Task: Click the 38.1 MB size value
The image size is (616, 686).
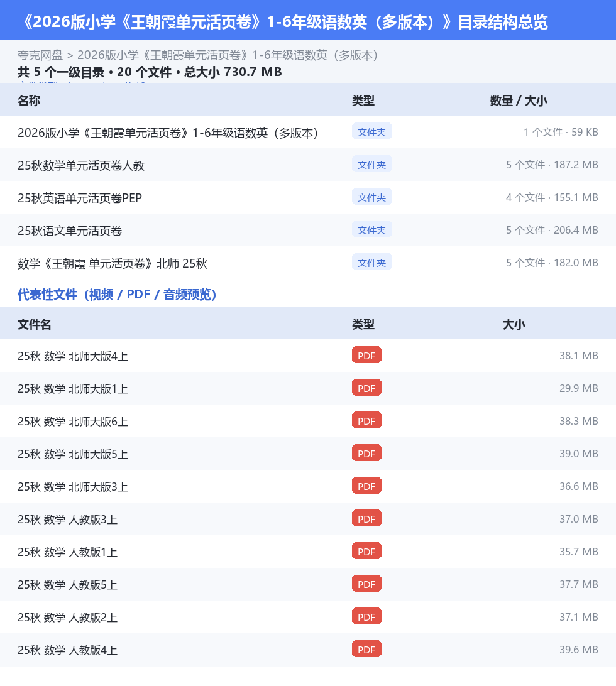Action: point(579,356)
